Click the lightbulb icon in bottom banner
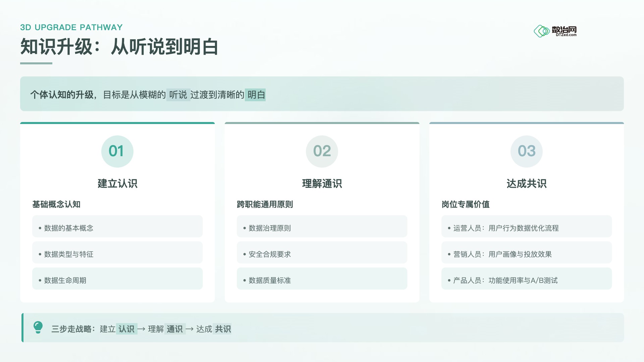Viewport: 644px width, 362px height. 38,327
